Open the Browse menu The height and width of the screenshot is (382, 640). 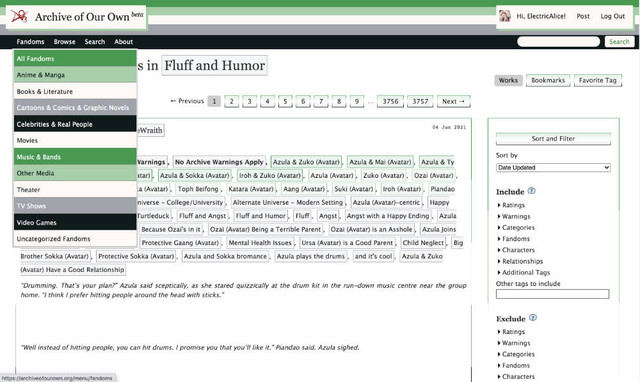(64, 42)
